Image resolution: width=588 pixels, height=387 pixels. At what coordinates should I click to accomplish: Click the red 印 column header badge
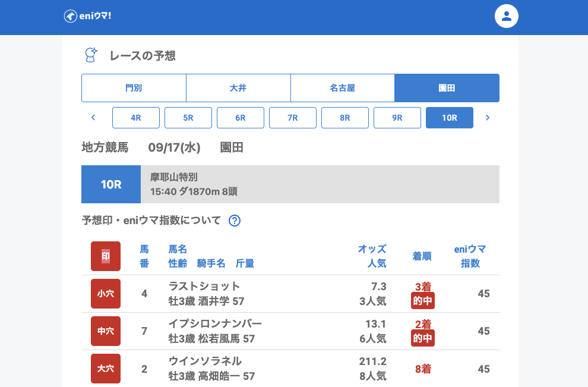[106, 256]
